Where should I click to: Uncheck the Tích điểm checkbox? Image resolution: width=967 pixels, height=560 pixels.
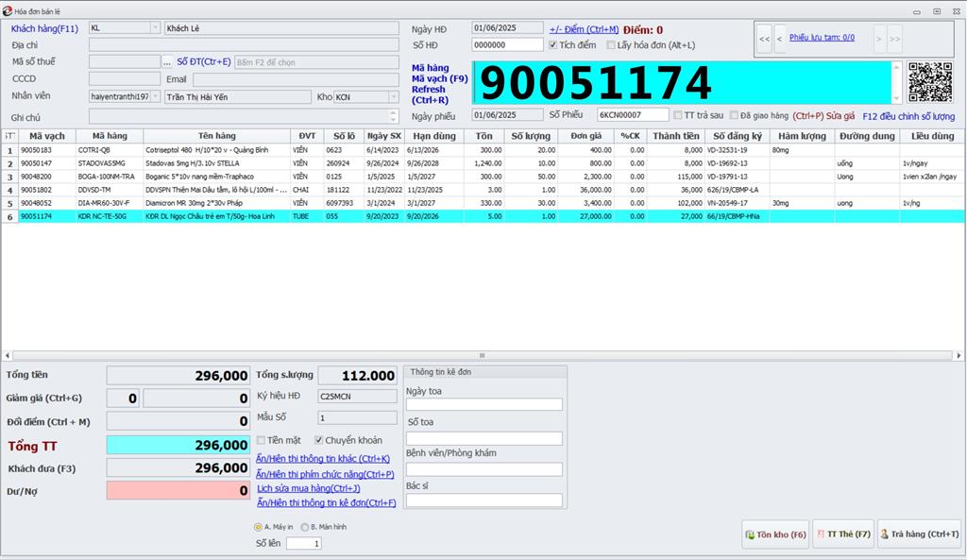pyautogui.click(x=553, y=44)
